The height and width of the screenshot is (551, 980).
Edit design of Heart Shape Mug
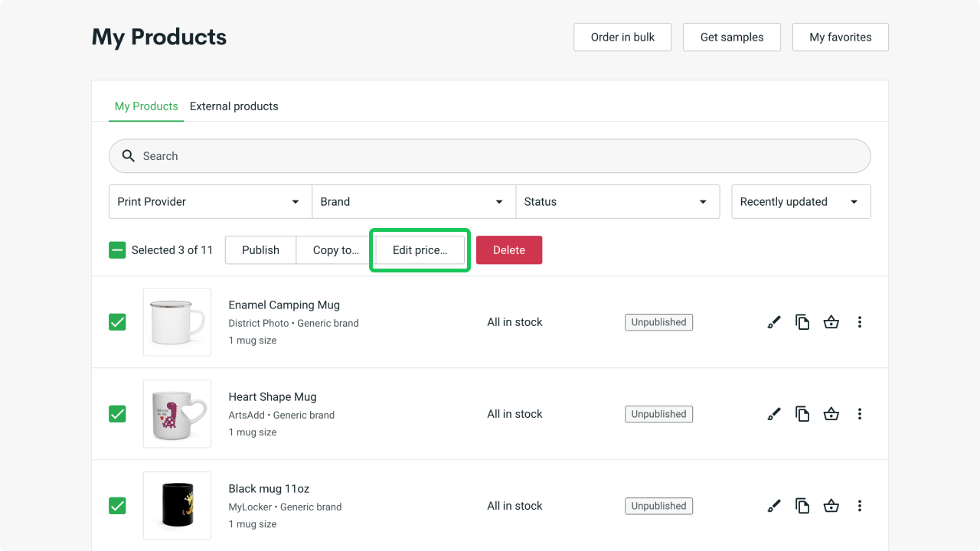[x=774, y=414]
